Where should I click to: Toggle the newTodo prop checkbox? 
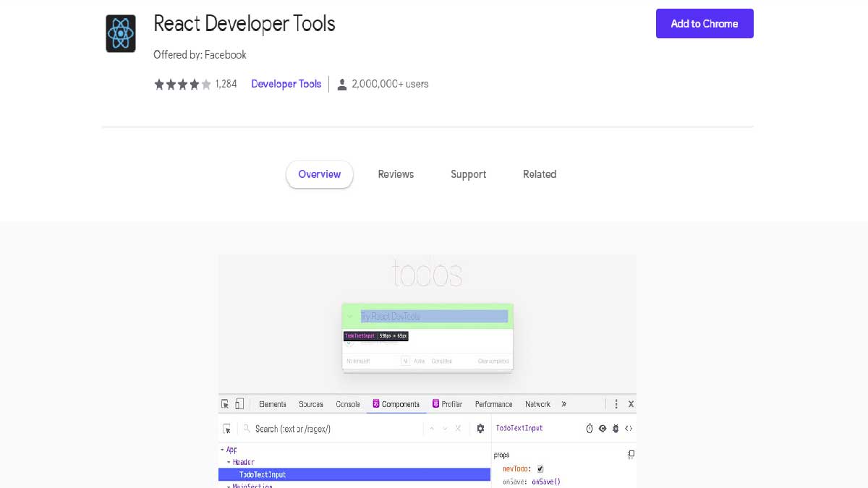tap(540, 469)
